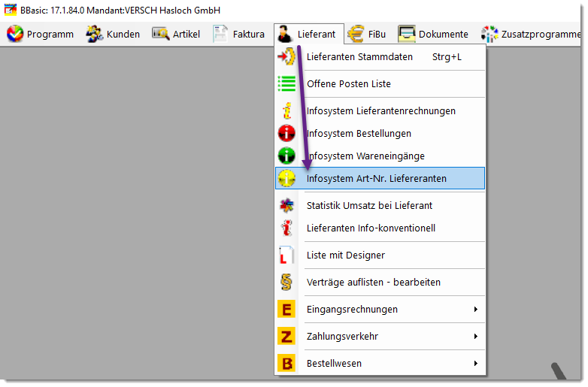Choose Infosystem Art-Nr. Liefereranten

coord(380,178)
